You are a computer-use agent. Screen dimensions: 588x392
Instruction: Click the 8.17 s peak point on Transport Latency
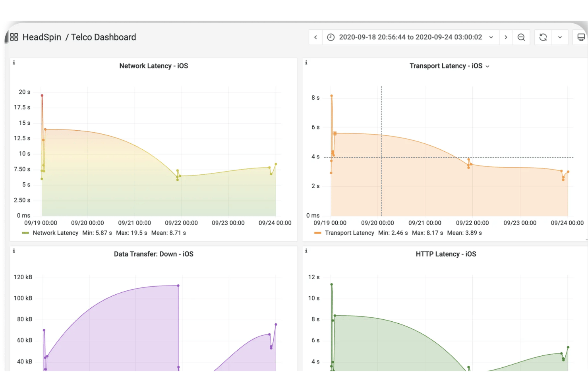click(331, 96)
